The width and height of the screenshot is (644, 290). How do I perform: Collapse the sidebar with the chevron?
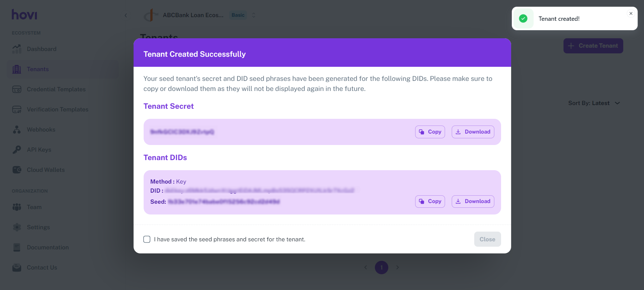tap(126, 15)
